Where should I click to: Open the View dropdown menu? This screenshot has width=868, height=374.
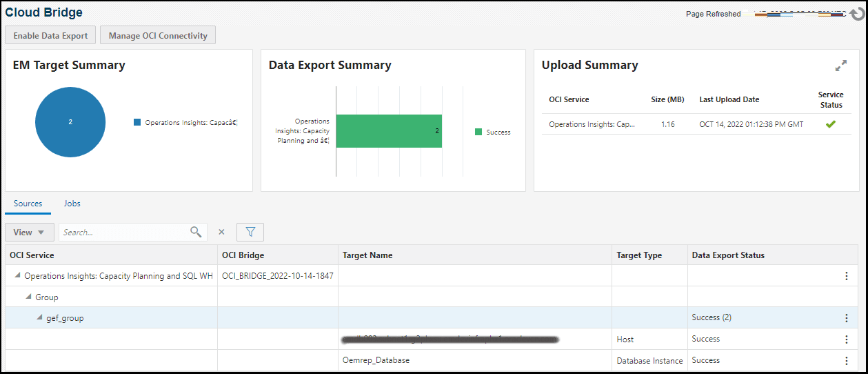point(29,233)
